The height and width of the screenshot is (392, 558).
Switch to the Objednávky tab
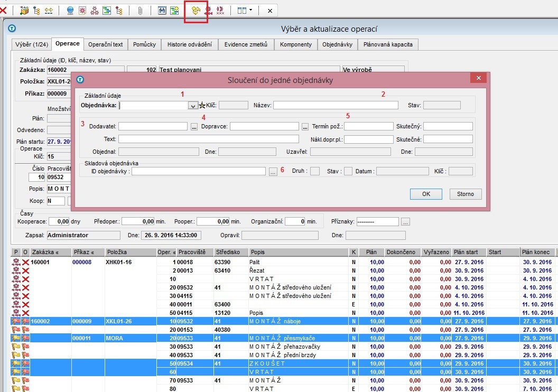coord(337,44)
